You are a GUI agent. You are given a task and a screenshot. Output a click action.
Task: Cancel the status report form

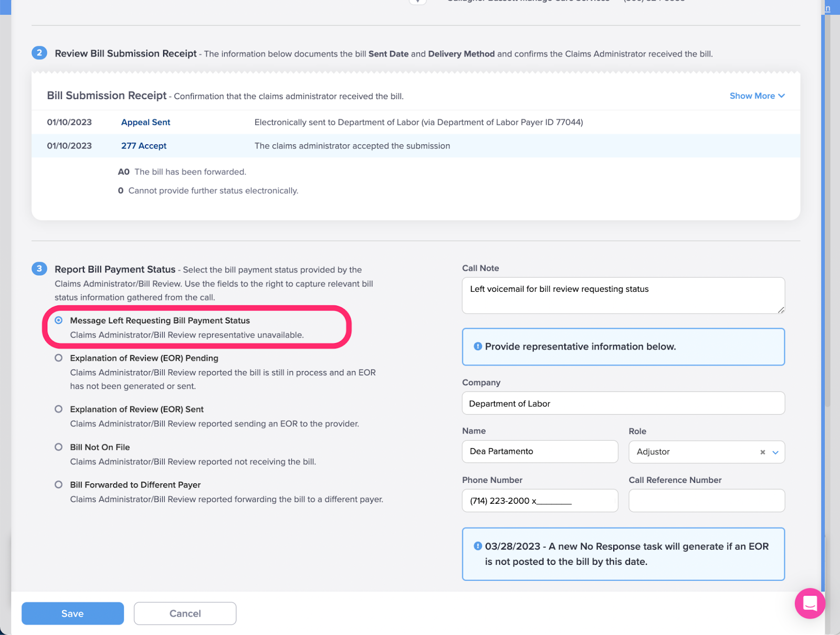click(185, 613)
